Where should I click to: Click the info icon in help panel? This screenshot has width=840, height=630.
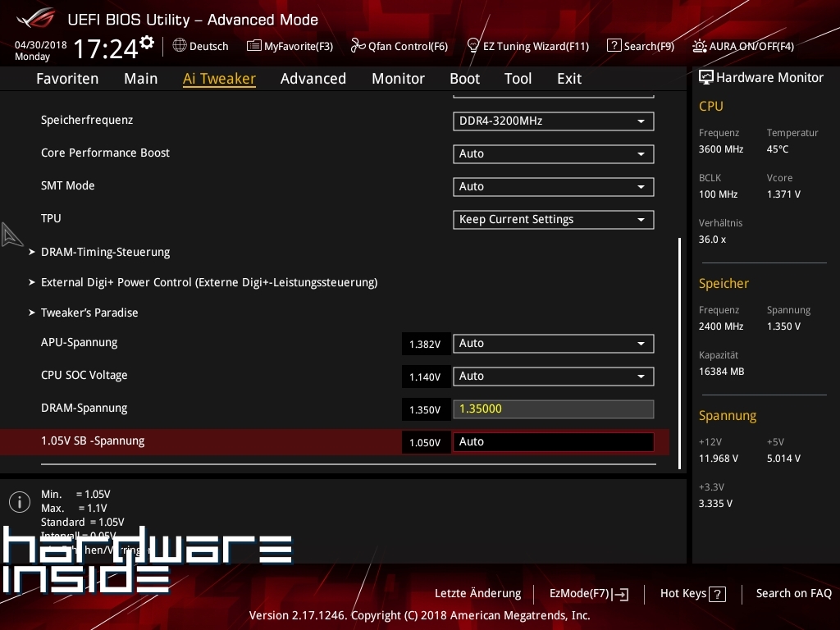point(20,502)
